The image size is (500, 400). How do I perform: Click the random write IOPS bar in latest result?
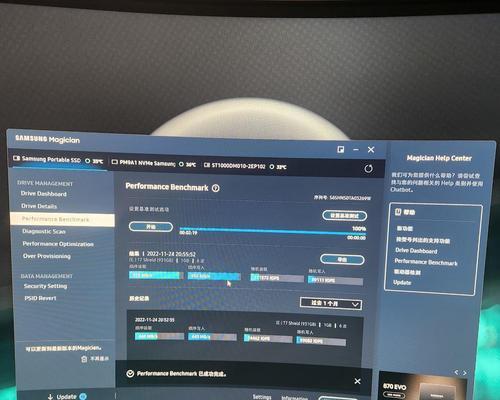click(x=335, y=281)
